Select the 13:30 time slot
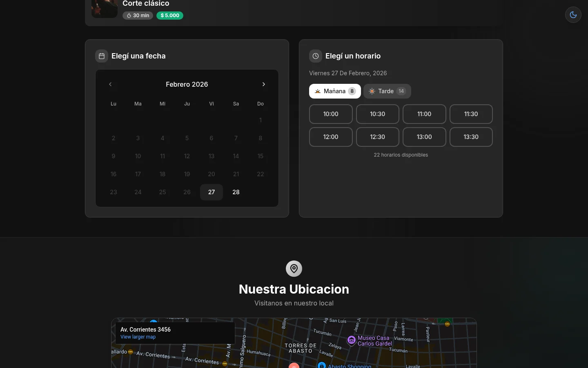 [x=471, y=137]
